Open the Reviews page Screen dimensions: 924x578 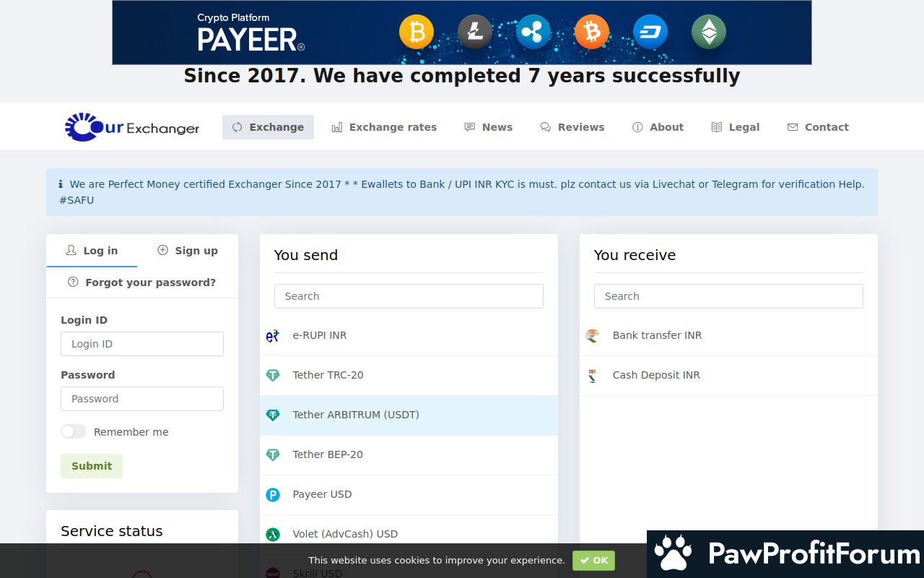pos(572,127)
